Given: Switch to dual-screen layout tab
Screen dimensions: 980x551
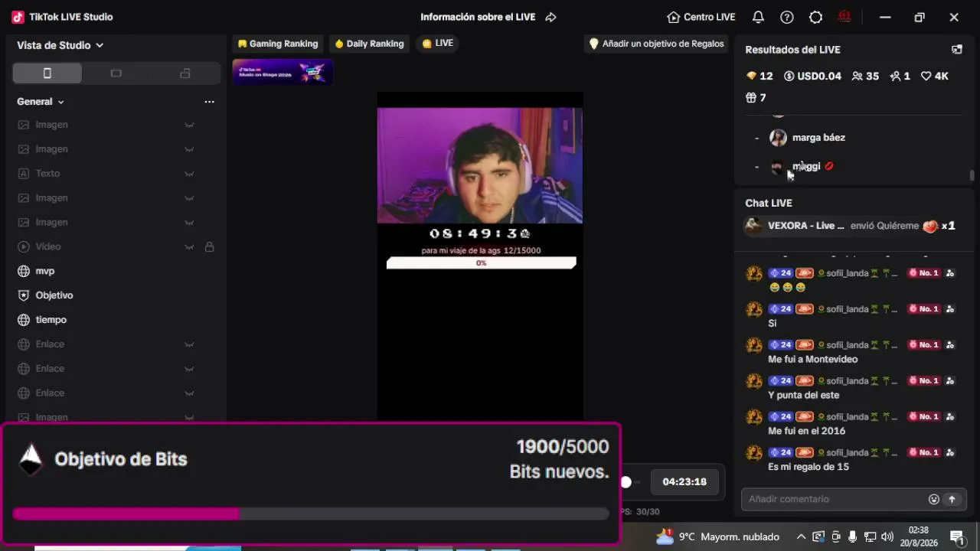Looking at the screenshot, I should click(x=185, y=73).
